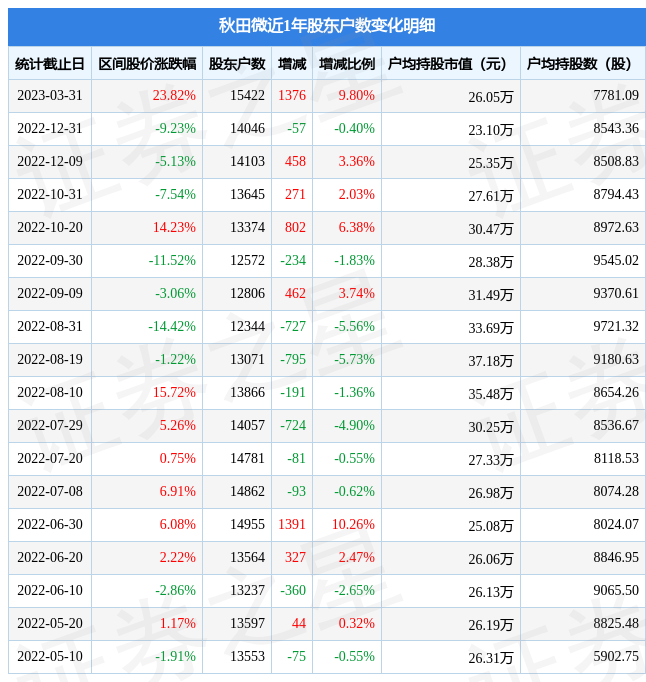Select the date cell 2022-07-29
This screenshot has width=646, height=682.
point(50,426)
